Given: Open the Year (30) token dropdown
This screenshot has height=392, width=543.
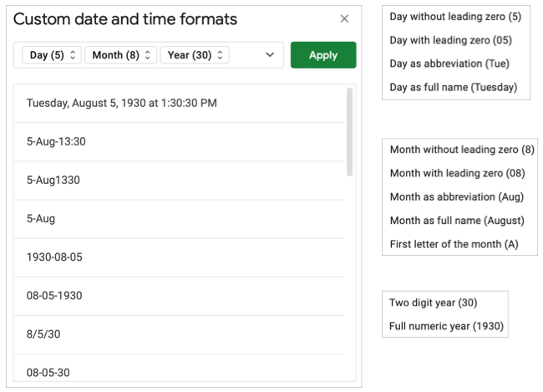Looking at the screenshot, I should (195, 55).
